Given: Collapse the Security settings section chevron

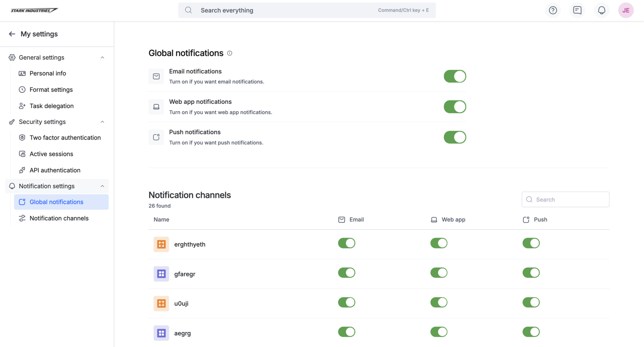Looking at the screenshot, I should tap(102, 122).
